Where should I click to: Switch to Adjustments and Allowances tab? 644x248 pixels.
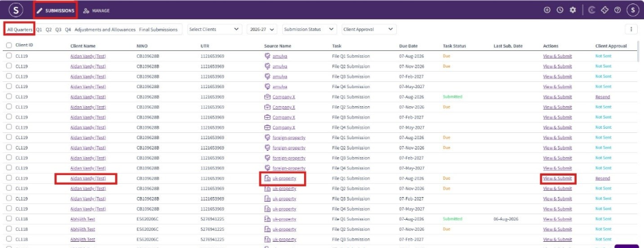(105, 30)
